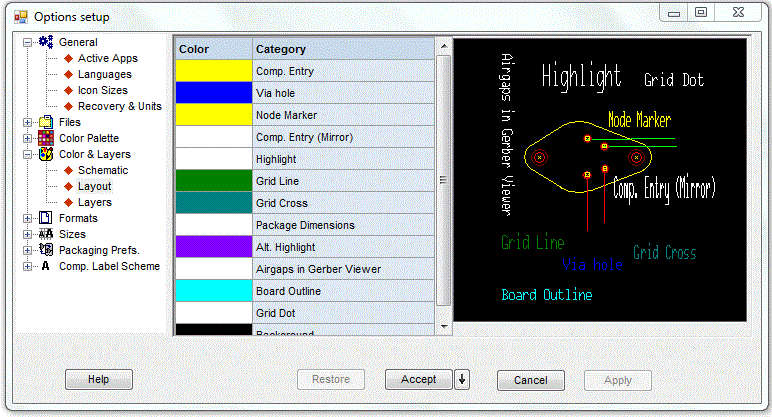Click the Grid Dot white swatch
The width and height of the screenshot is (772, 417).
214,313
